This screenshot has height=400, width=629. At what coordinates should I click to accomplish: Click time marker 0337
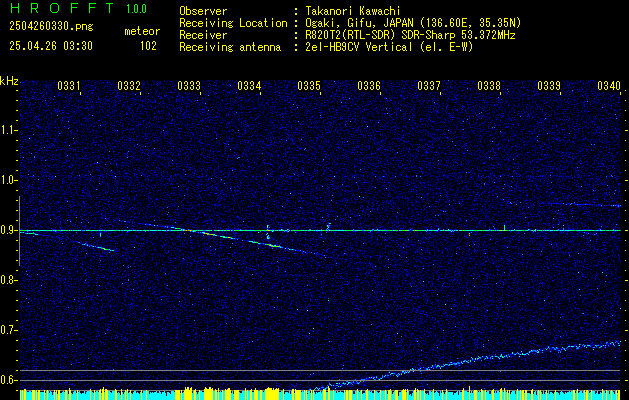428,85
